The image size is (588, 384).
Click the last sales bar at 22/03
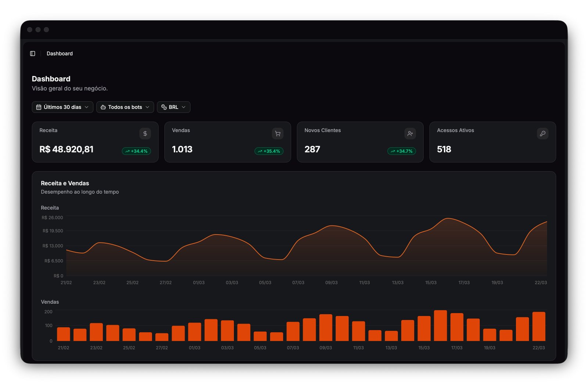pos(539,326)
